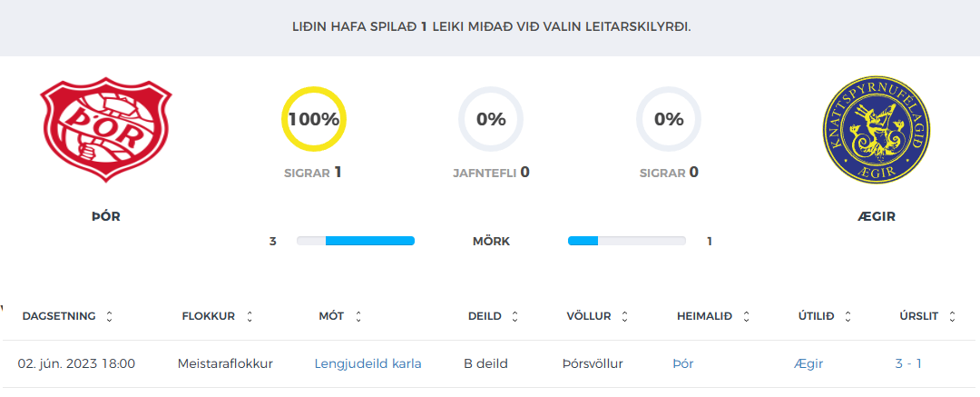Sort by Útilið column arrows
This screenshot has width=980, height=397.
848,317
